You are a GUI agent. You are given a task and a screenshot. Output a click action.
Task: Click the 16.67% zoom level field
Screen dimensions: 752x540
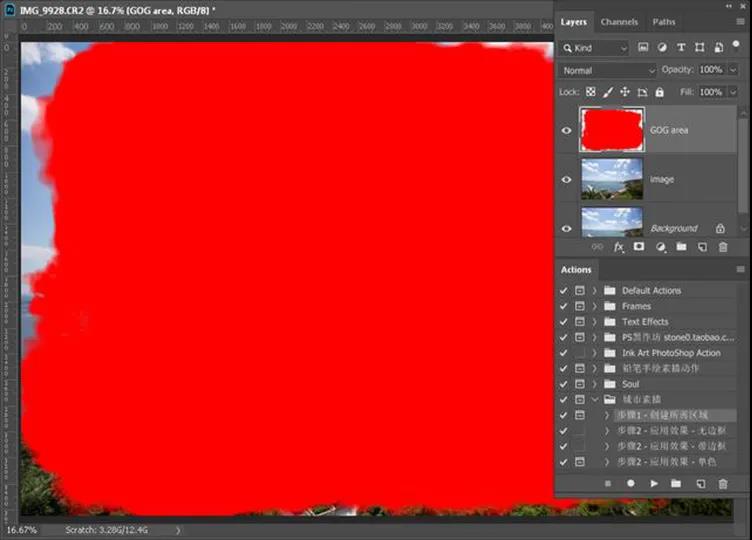click(22, 530)
